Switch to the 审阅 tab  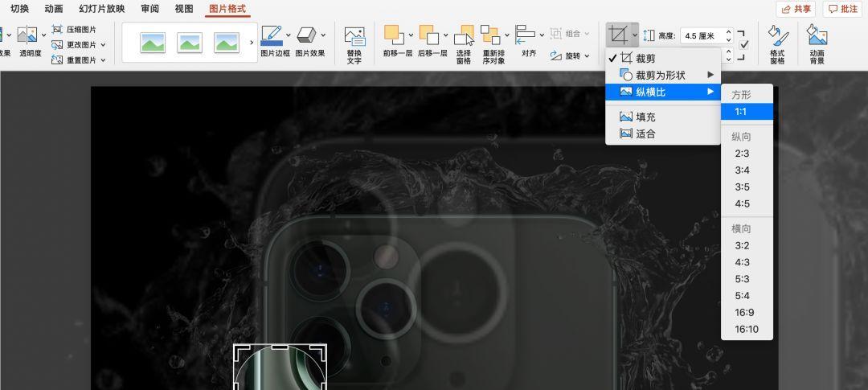tap(149, 9)
